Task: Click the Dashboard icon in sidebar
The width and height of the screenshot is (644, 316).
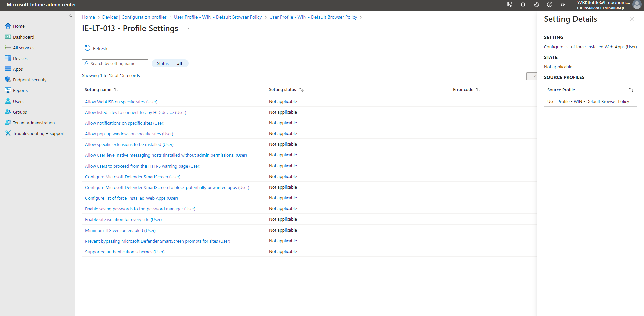Action: (8, 37)
